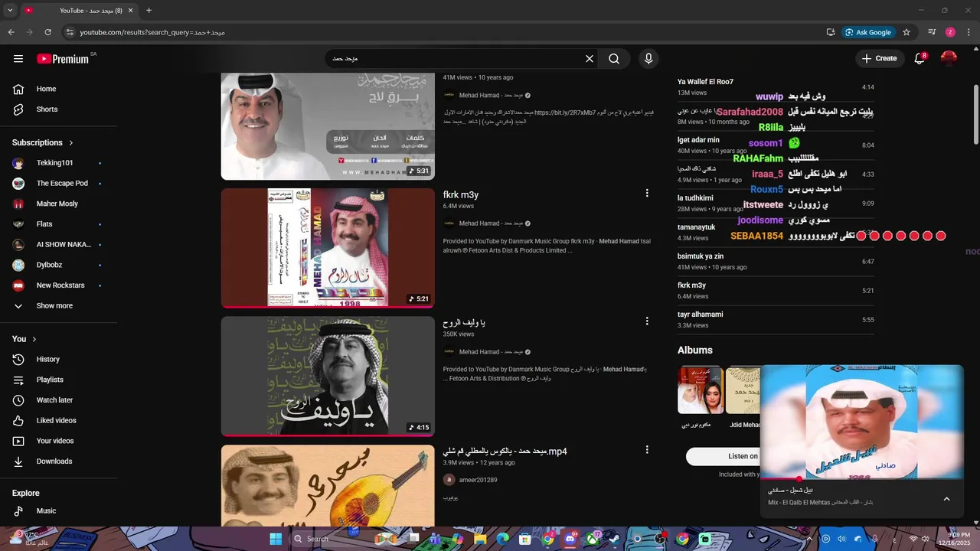Viewport: 980px width, 551px height.
Task: Seek the miniplayer red progress bar
Action: pyautogui.click(x=862, y=479)
